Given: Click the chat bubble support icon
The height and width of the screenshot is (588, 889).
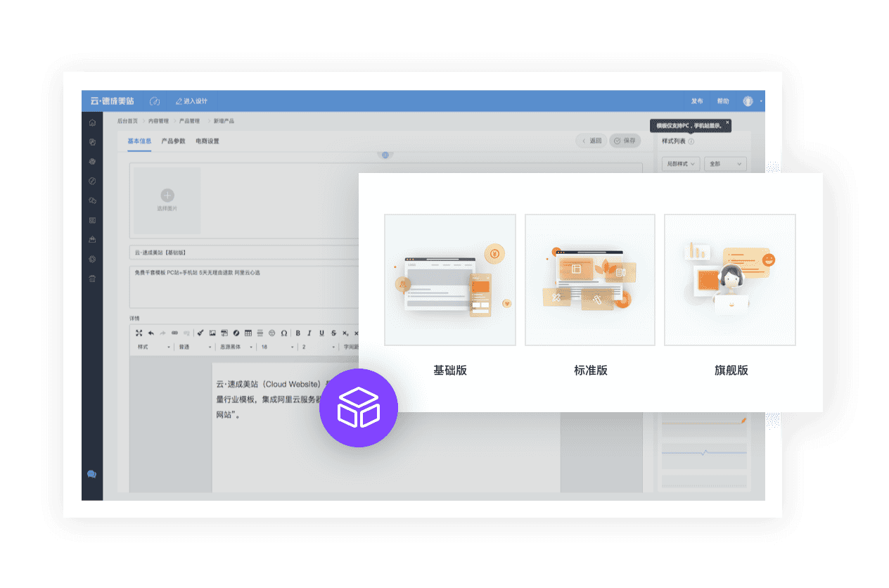Looking at the screenshot, I should (92, 475).
